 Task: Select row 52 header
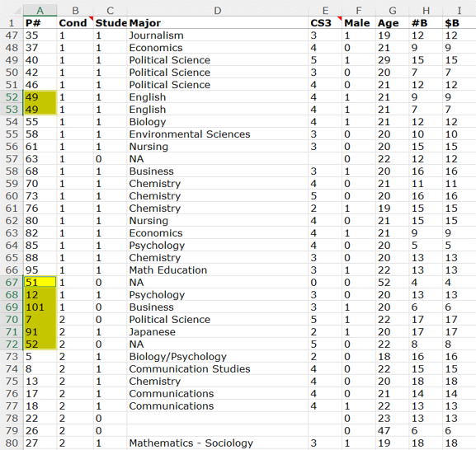tap(12, 97)
